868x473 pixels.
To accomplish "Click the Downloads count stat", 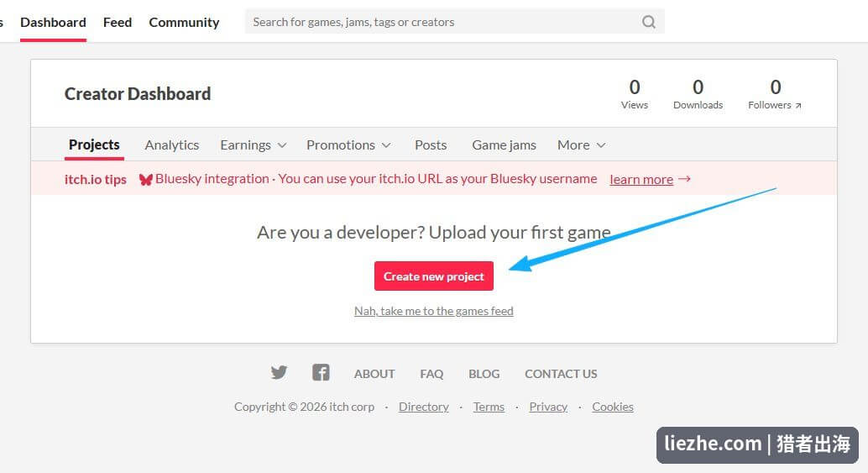I will click(x=698, y=94).
